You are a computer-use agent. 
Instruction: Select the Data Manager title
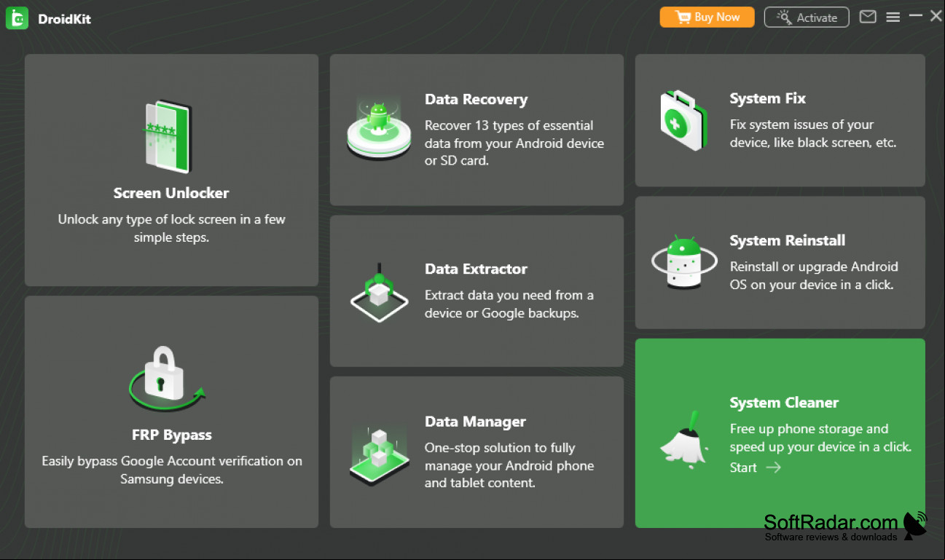click(475, 422)
